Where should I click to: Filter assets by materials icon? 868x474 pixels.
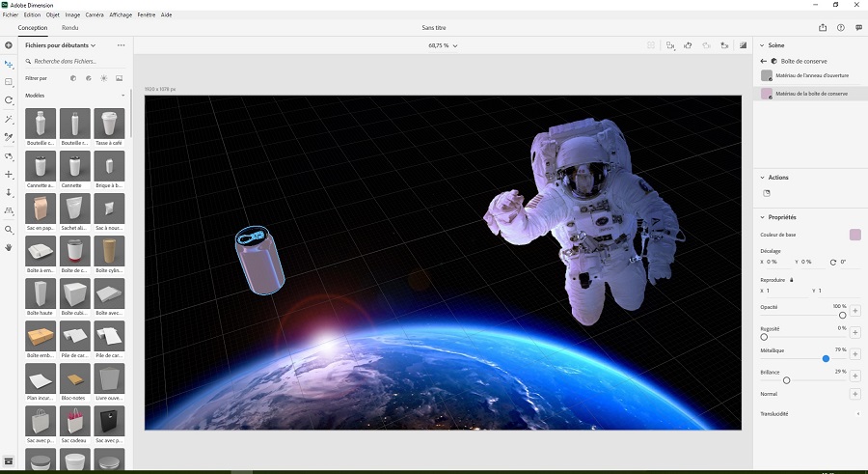click(x=89, y=78)
